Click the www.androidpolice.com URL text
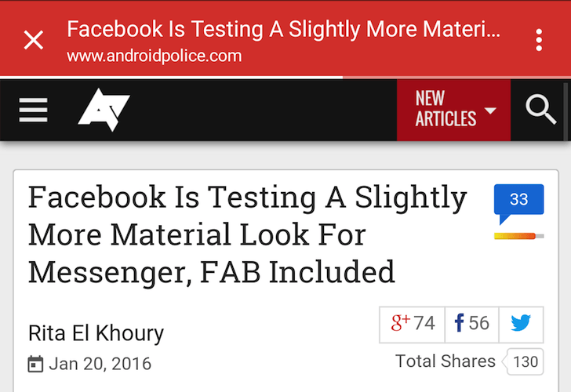The width and height of the screenshot is (571, 392). (x=154, y=56)
